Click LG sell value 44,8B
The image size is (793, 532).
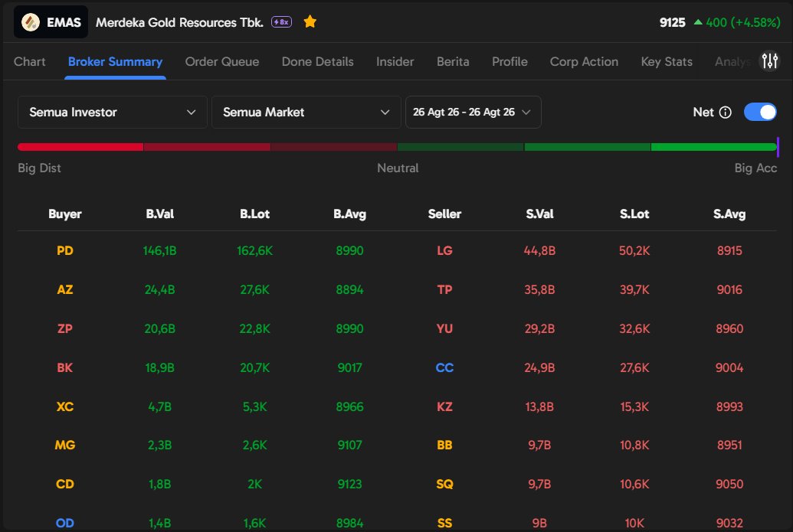click(539, 250)
